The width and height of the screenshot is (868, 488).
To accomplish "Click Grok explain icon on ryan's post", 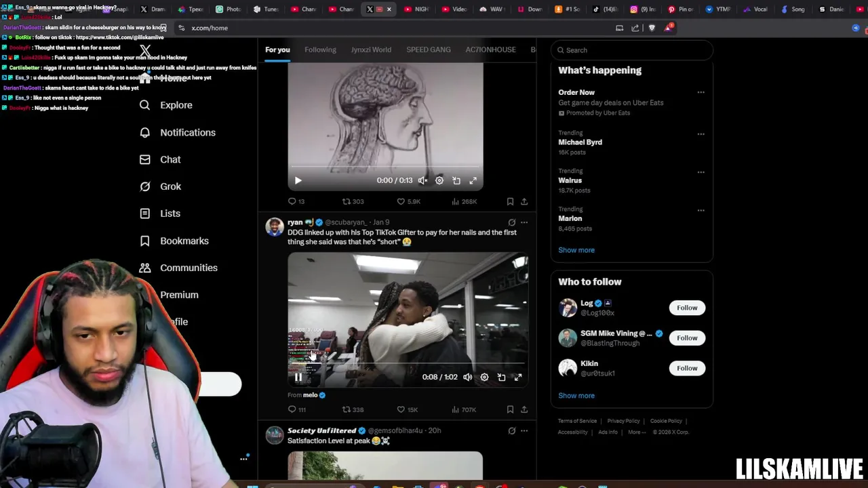I will coord(512,222).
